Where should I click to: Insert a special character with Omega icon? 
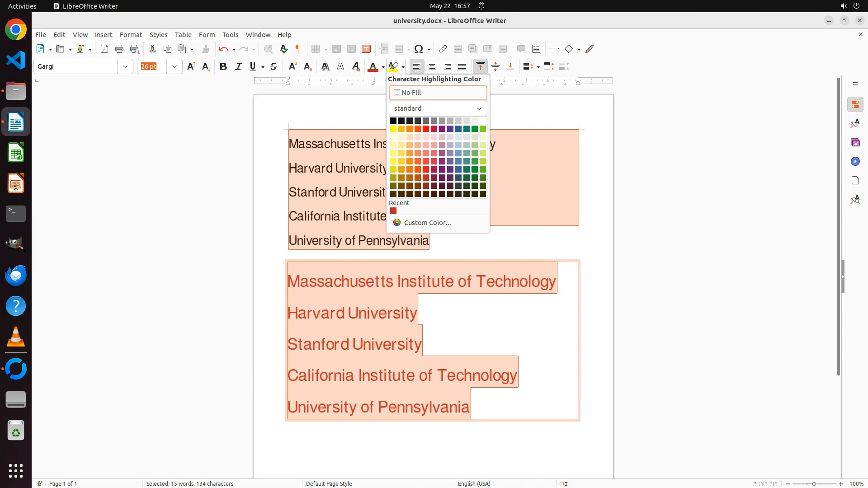pos(419,49)
